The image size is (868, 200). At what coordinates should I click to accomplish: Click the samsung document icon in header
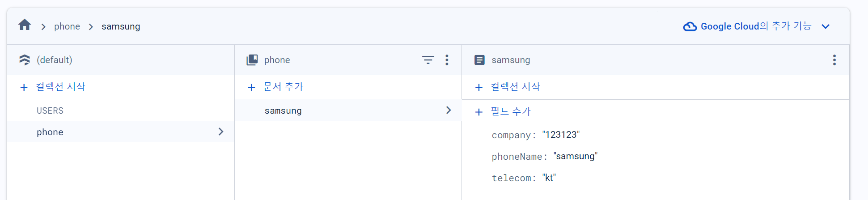pos(479,60)
